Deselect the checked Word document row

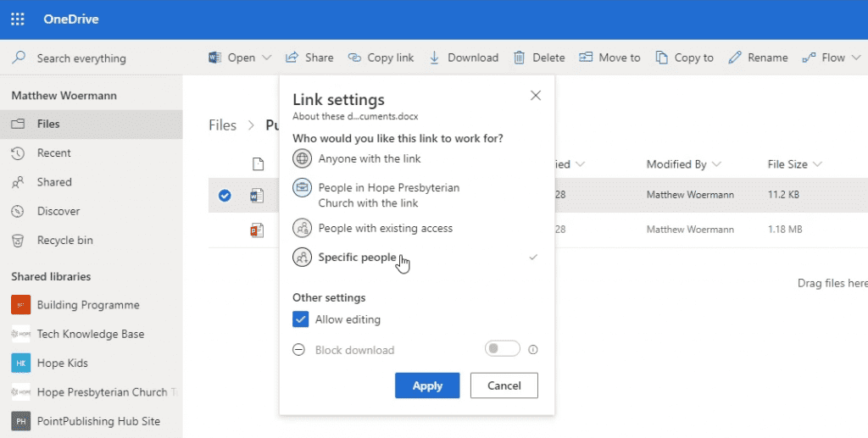224,195
